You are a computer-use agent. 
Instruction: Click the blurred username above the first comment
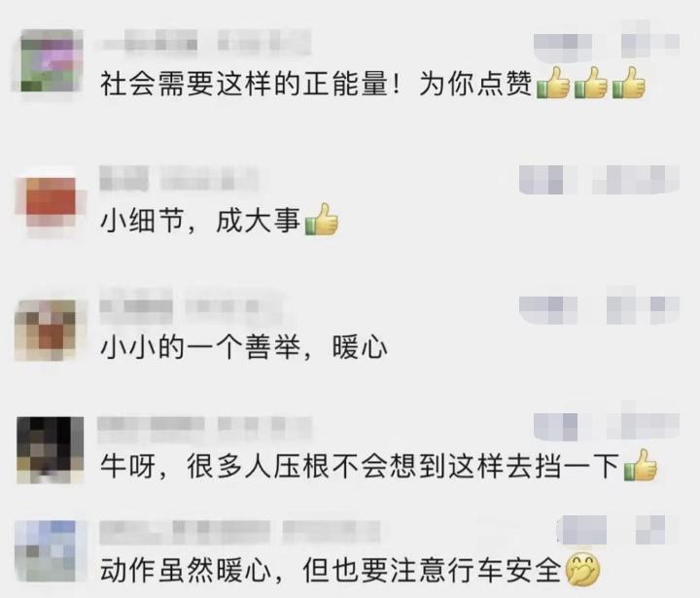pyautogui.click(x=206, y=44)
